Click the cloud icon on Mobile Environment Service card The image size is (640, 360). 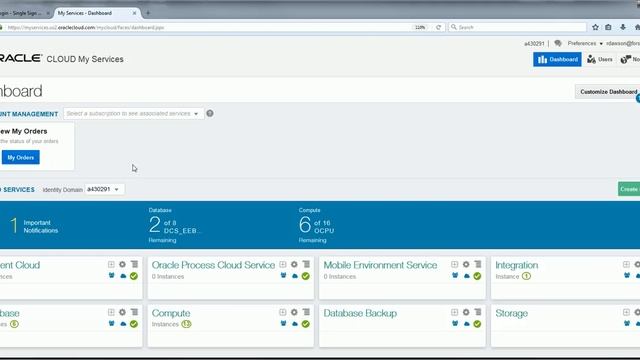[x=467, y=276]
